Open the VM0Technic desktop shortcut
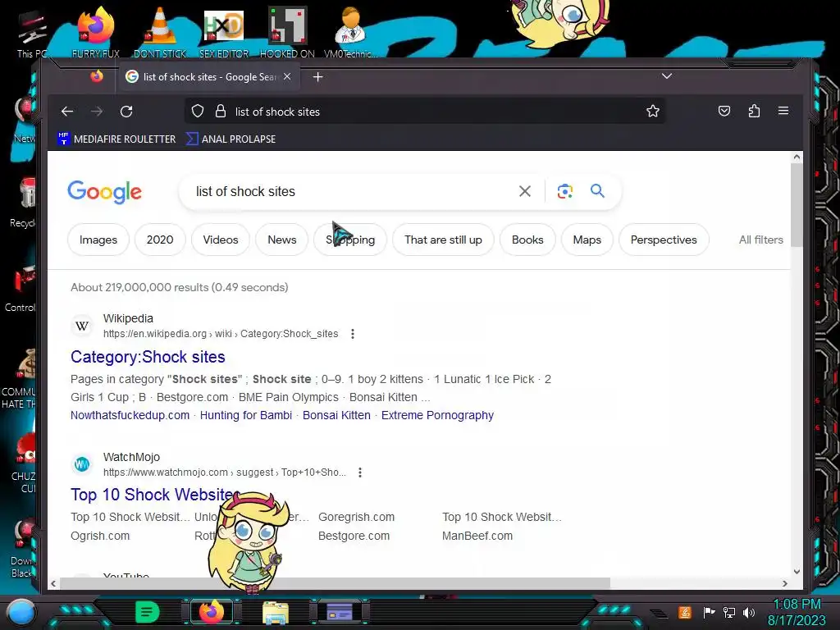840x630 pixels. pyautogui.click(x=350, y=32)
